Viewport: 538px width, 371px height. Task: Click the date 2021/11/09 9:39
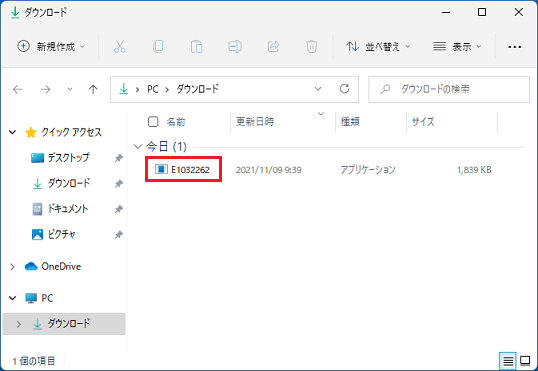click(269, 170)
